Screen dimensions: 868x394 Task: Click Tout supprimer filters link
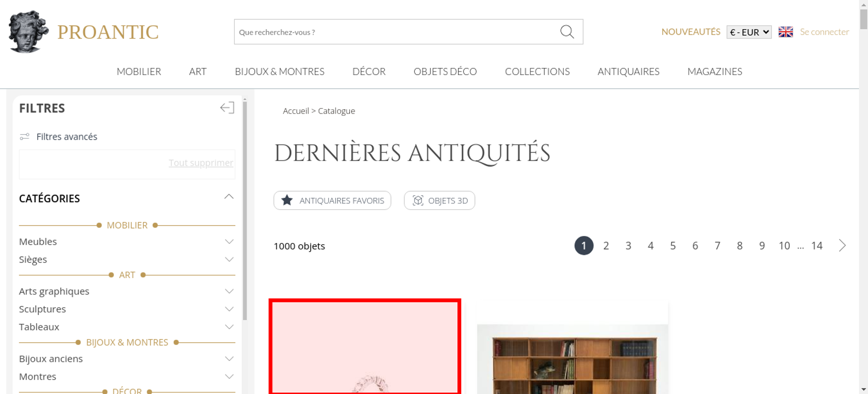coord(201,163)
